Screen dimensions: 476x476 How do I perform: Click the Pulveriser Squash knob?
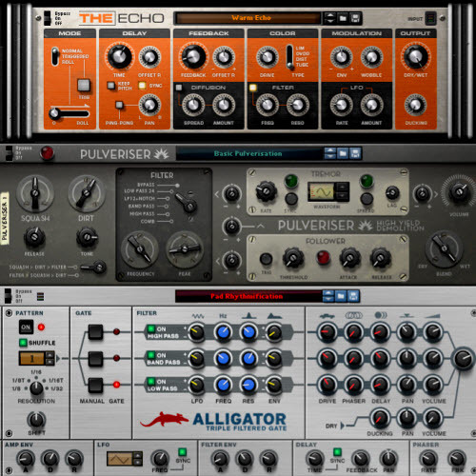click(35, 193)
